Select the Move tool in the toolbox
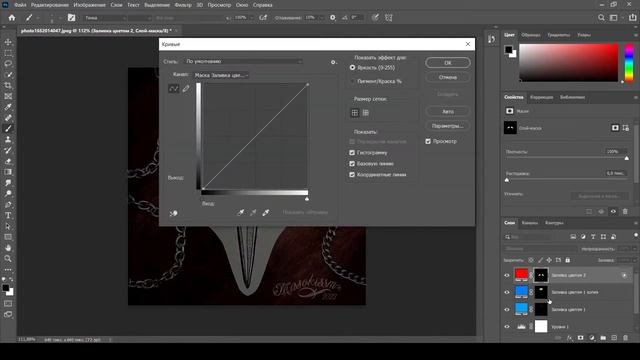The image size is (640, 360). tap(8, 42)
